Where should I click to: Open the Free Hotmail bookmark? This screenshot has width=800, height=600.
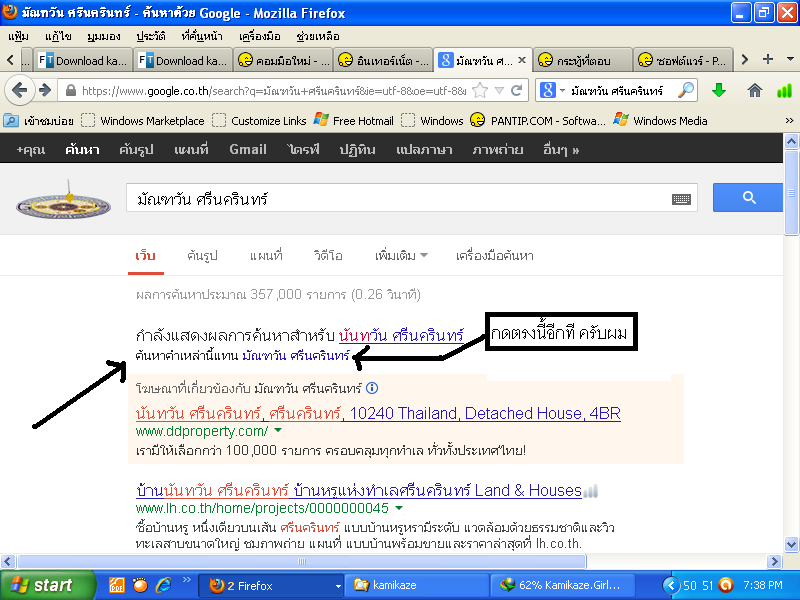click(x=354, y=121)
